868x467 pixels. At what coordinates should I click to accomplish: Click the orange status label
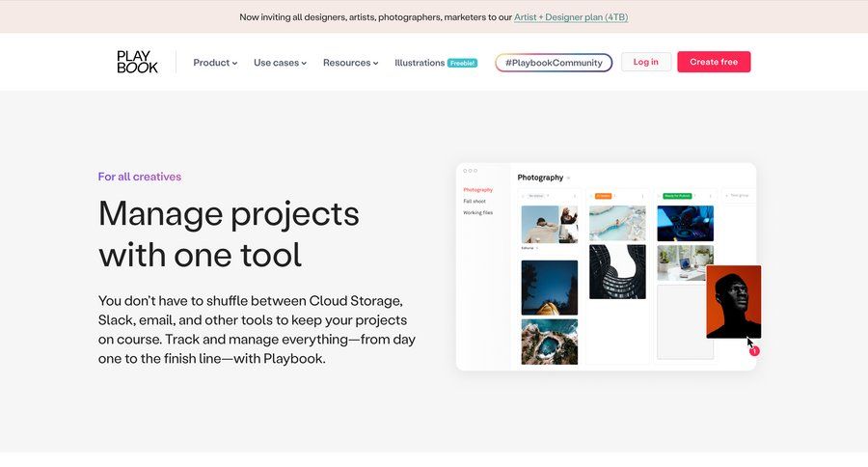tap(603, 196)
